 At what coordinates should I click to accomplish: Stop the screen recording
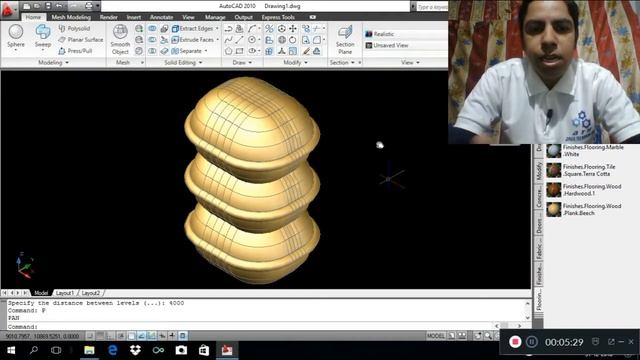515,342
